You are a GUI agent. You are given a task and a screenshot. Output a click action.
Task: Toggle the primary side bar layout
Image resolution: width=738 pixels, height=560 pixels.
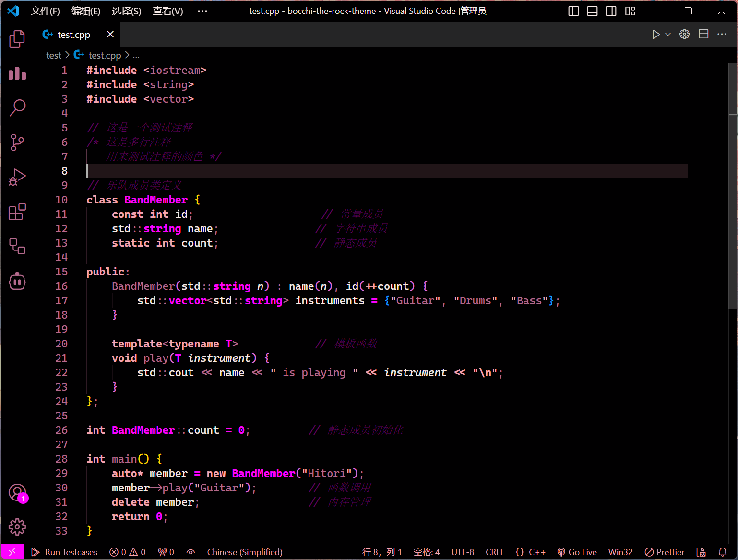pos(573,11)
